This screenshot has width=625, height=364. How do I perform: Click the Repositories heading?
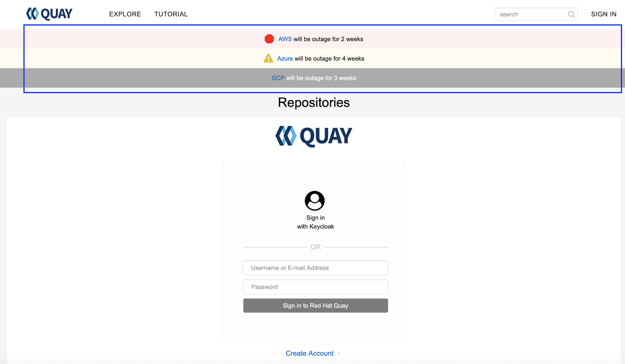tap(314, 103)
